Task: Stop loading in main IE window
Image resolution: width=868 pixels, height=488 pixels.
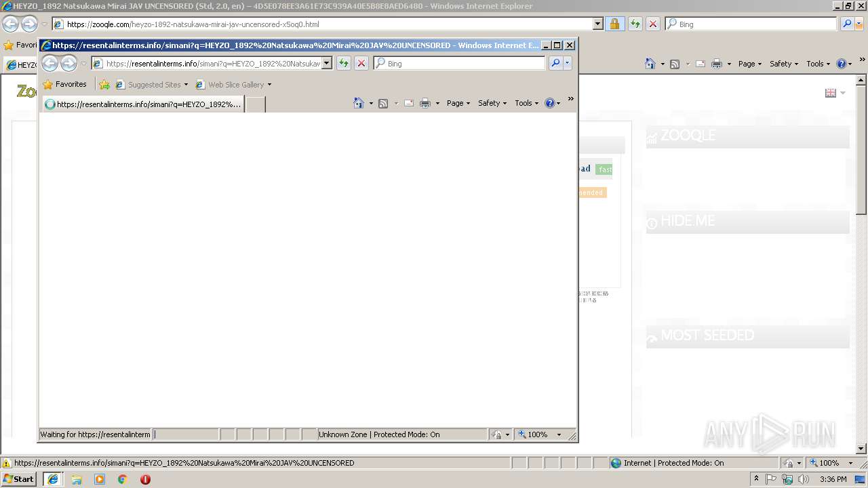Action: (x=653, y=24)
